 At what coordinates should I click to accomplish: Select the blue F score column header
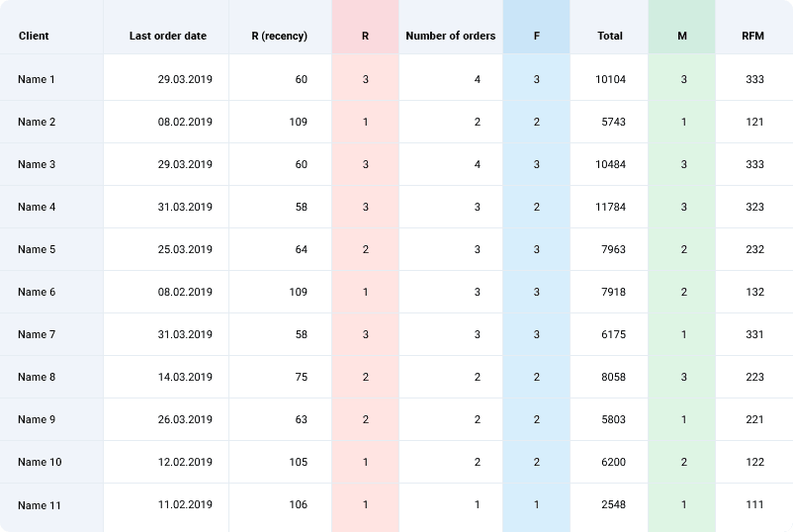(x=536, y=36)
